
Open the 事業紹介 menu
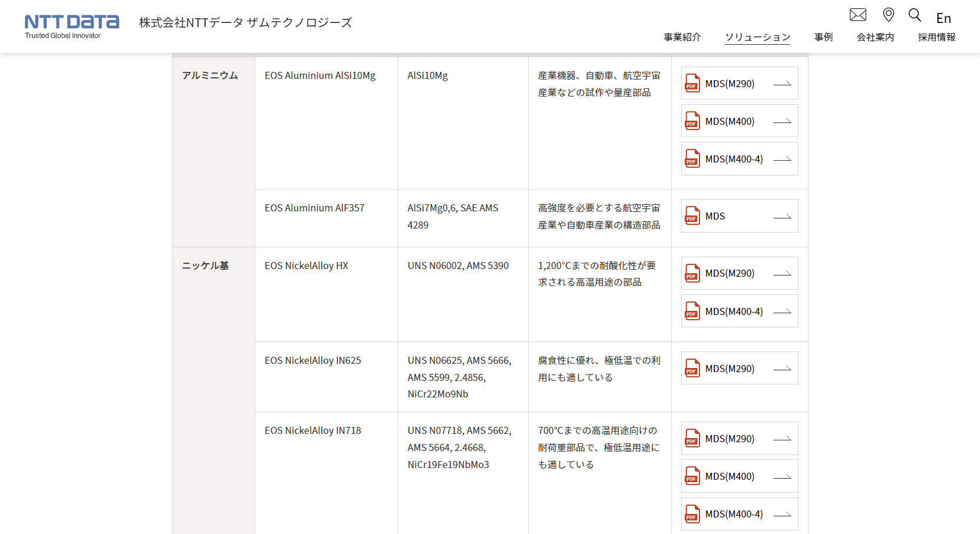(682, 37)
